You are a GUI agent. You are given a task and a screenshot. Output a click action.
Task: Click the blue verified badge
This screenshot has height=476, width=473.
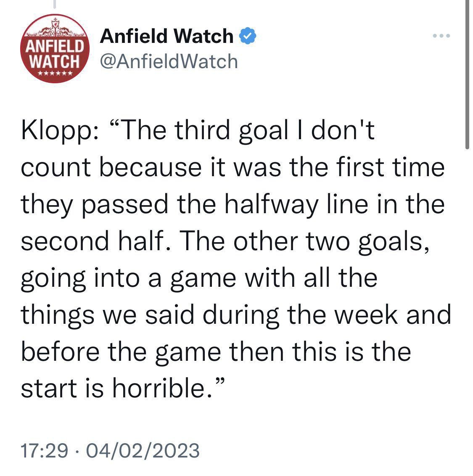(x=248, y=36)
